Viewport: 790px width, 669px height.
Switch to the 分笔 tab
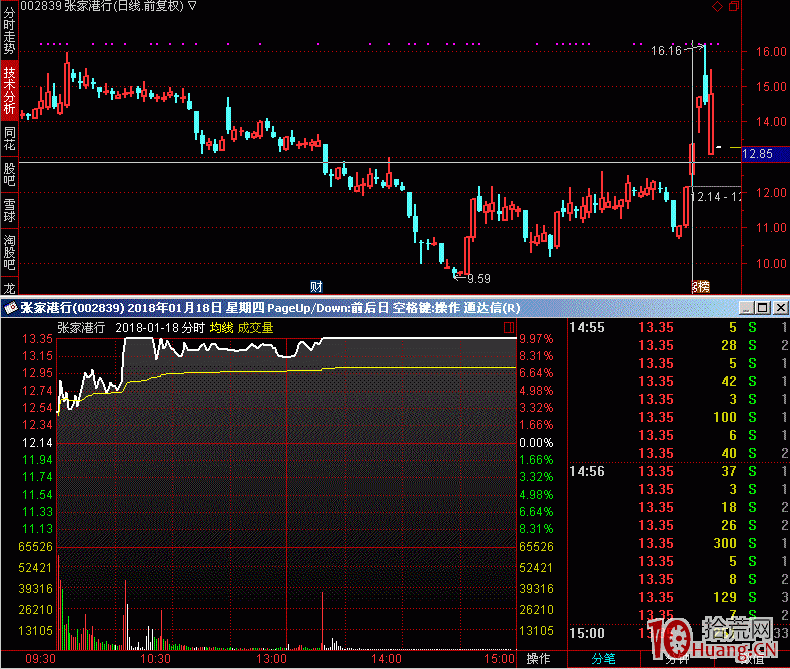[603, 658]
